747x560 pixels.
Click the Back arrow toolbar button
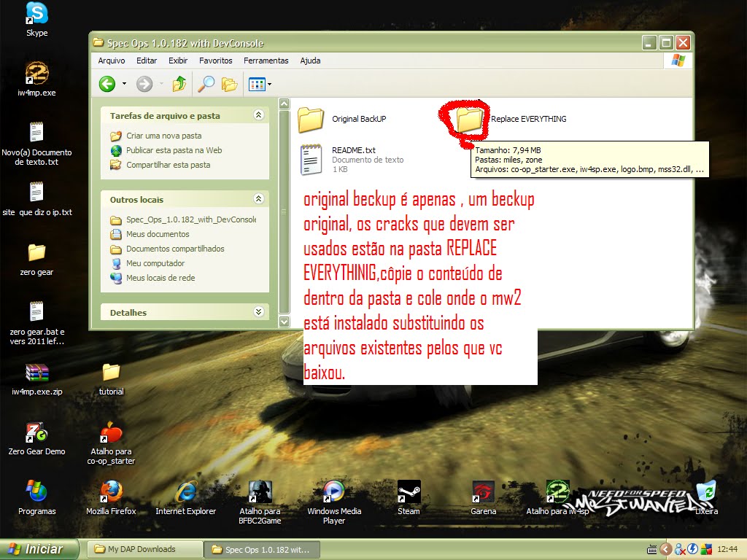[x=107, y=85]
